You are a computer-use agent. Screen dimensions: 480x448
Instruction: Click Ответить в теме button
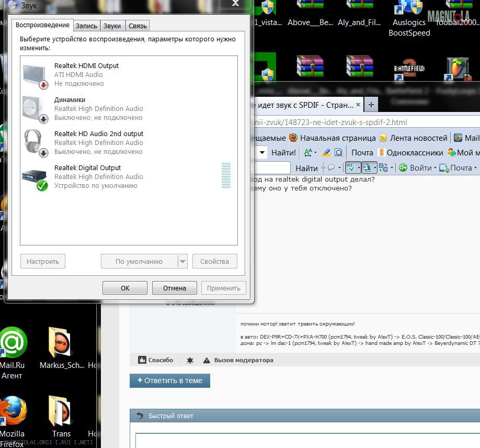pos(170,380)
